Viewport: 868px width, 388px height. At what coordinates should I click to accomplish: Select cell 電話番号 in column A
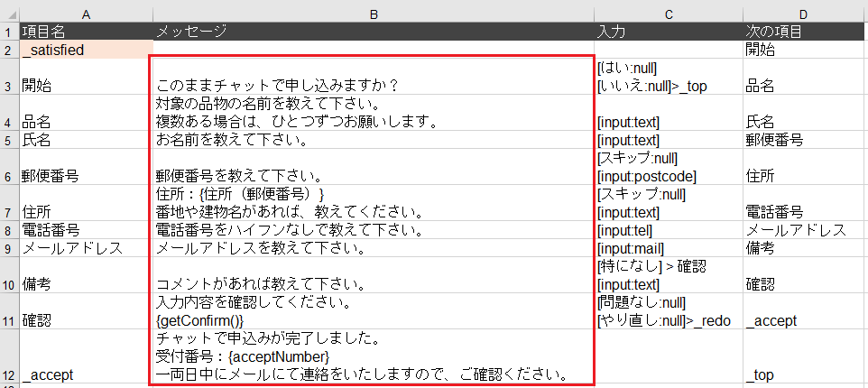[86, 231]
